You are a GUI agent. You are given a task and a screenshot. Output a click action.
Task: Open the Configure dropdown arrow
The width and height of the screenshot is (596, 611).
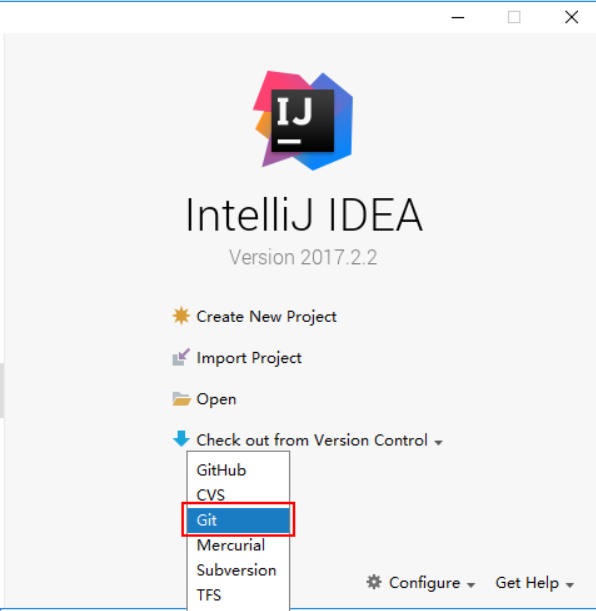coord(471,585)
